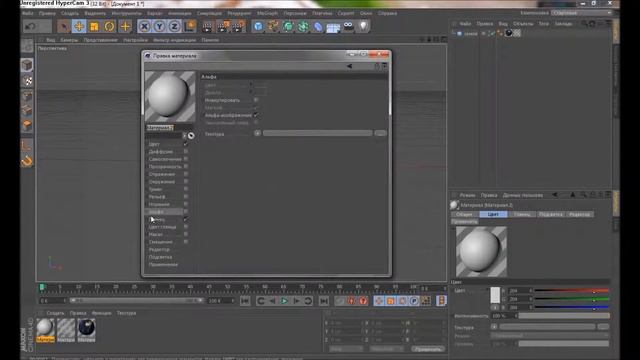
Task: Lock the Y axis
Action: [159, 27]
